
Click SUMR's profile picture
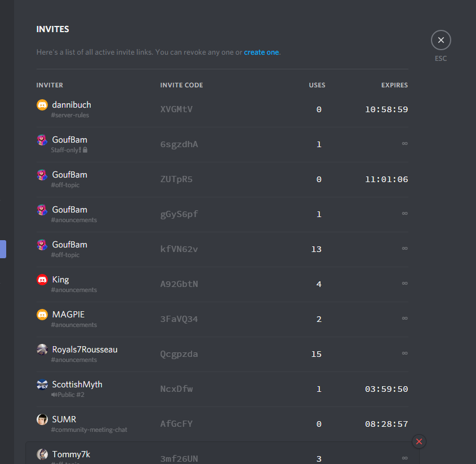[x=42, y=419]
